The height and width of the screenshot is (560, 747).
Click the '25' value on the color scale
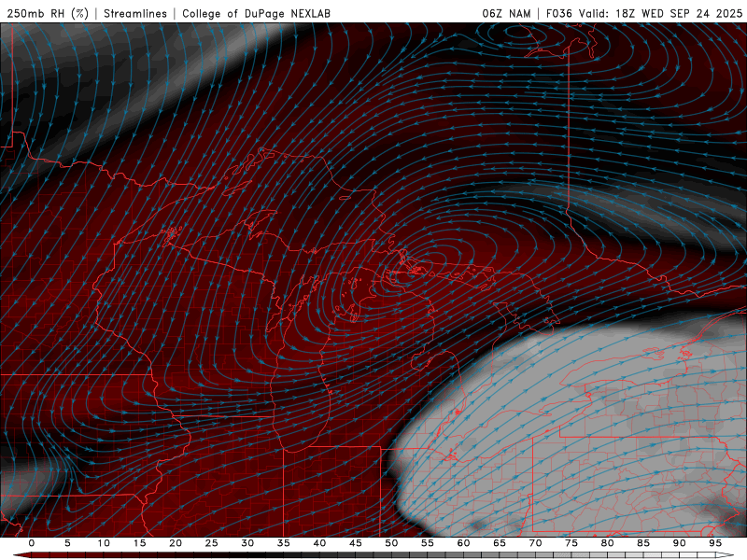click(212, 543)
